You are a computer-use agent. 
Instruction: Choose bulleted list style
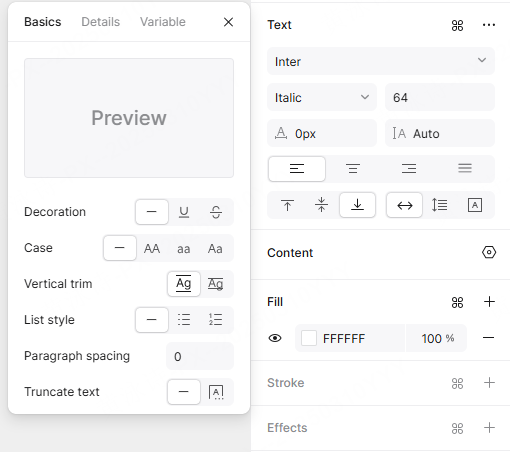coord(184,320)
